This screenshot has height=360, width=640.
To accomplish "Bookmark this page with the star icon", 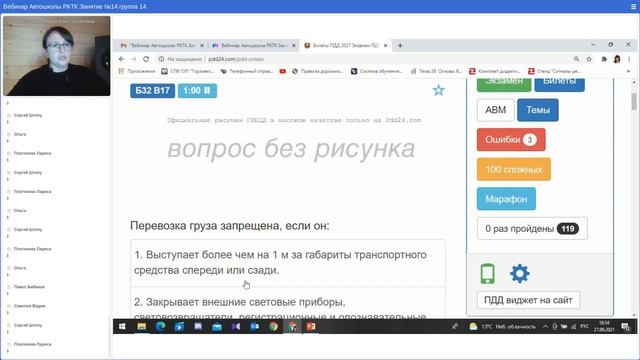I will 589,59.
